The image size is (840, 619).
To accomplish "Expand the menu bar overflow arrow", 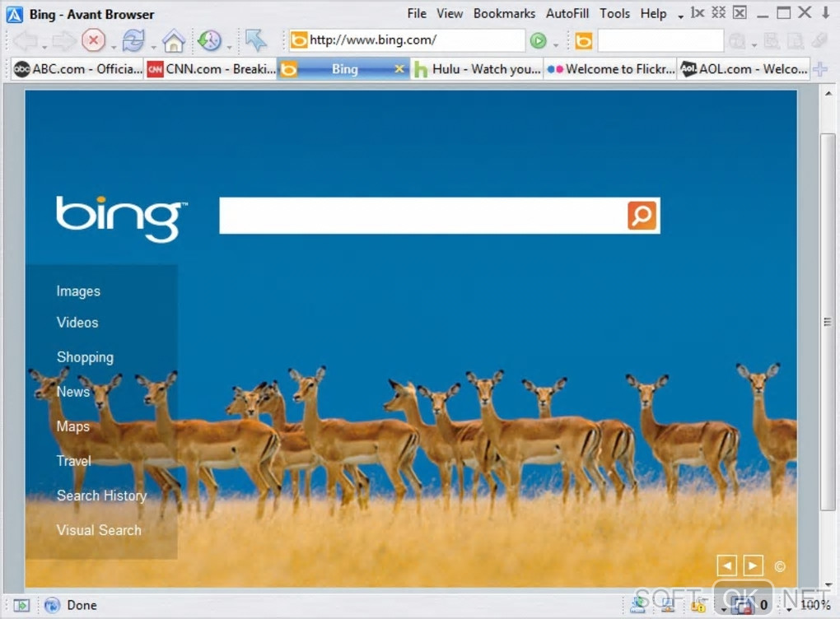I will [680, 16].
